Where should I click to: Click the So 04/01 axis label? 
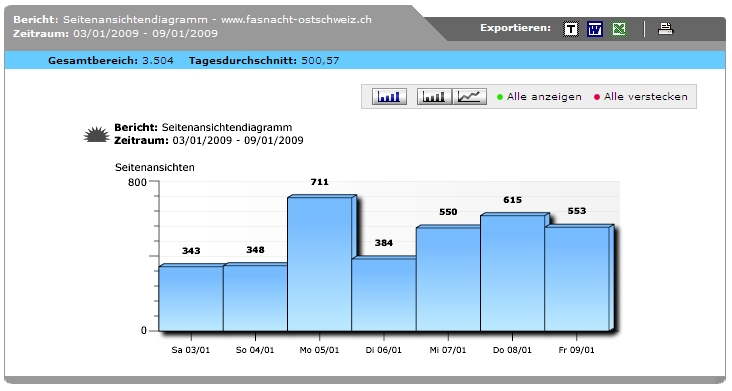point(255,350)
